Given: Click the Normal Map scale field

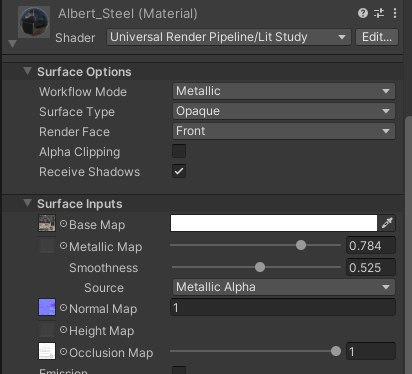Looking at the screenshot, I should [283, 307].
